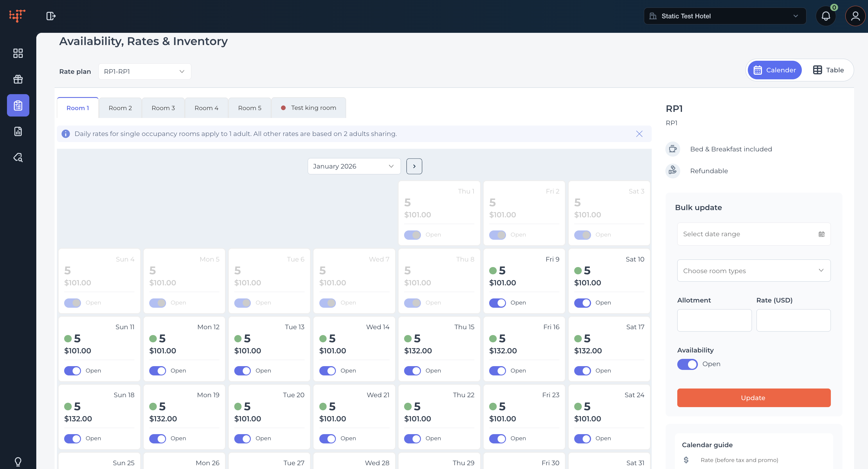This screenshot has width=868, height=469.
Task: Click the logout door icon
Action: point(51,16)
